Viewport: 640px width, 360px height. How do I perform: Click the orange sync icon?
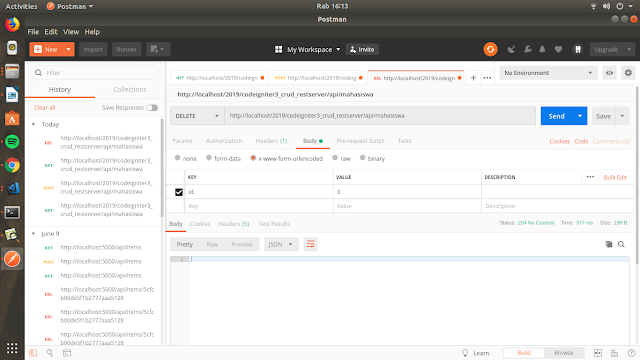(490, 49)
